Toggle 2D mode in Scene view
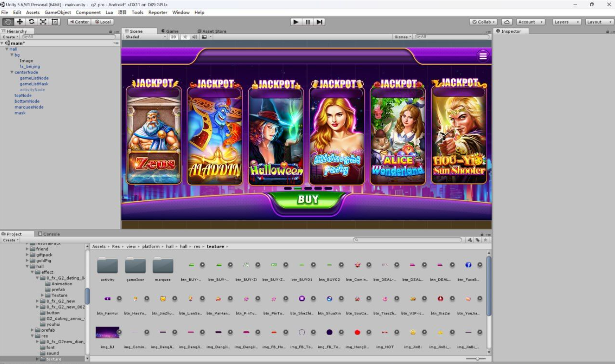The image size is (615, 364). point(174,37)
